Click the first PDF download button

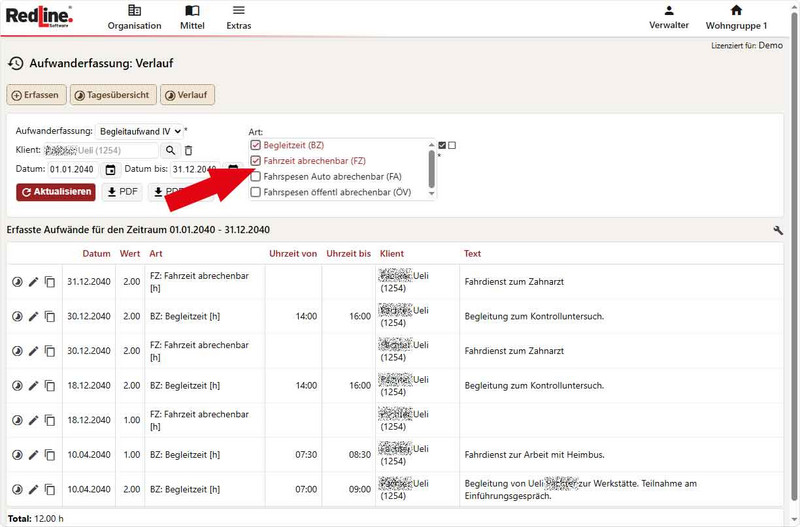click(123, 191)
